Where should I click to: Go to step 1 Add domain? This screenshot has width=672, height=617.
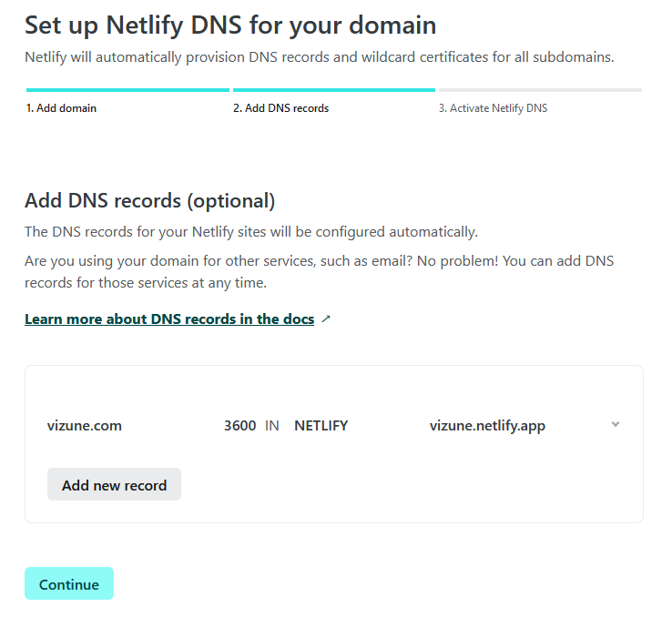pyautogui.click(x=62, y=108)
